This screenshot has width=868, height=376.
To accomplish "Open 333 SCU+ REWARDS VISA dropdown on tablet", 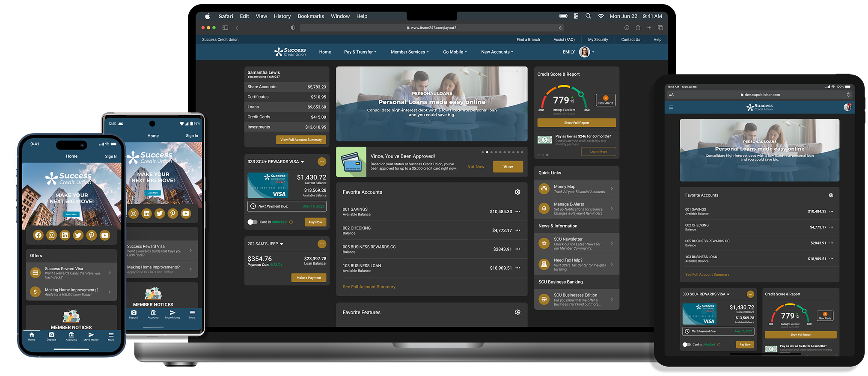I will point(728,294).
